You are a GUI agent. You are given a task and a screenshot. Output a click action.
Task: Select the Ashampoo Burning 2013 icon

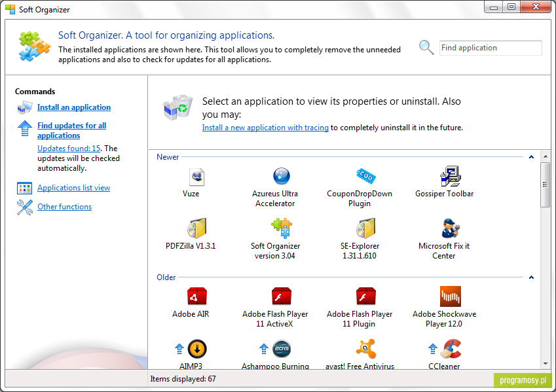coord(282,349)
